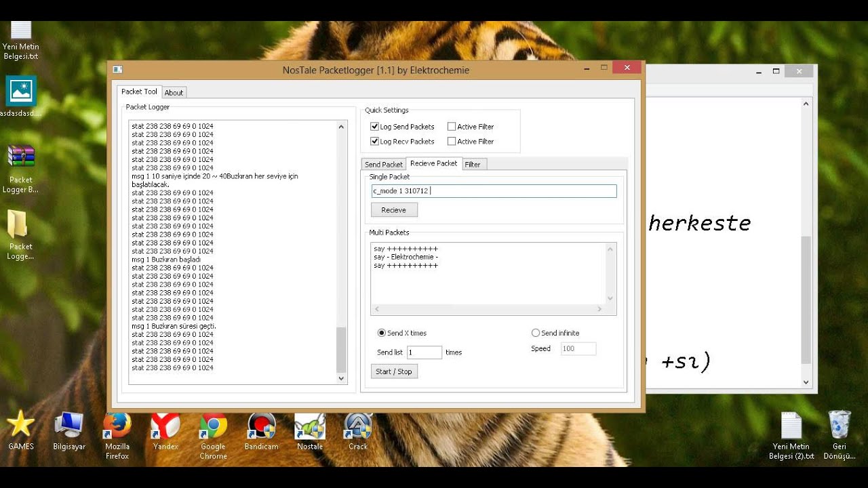868x488 pixels.
Task: Select the Send X times option
Action: click(x=382, y=333)
